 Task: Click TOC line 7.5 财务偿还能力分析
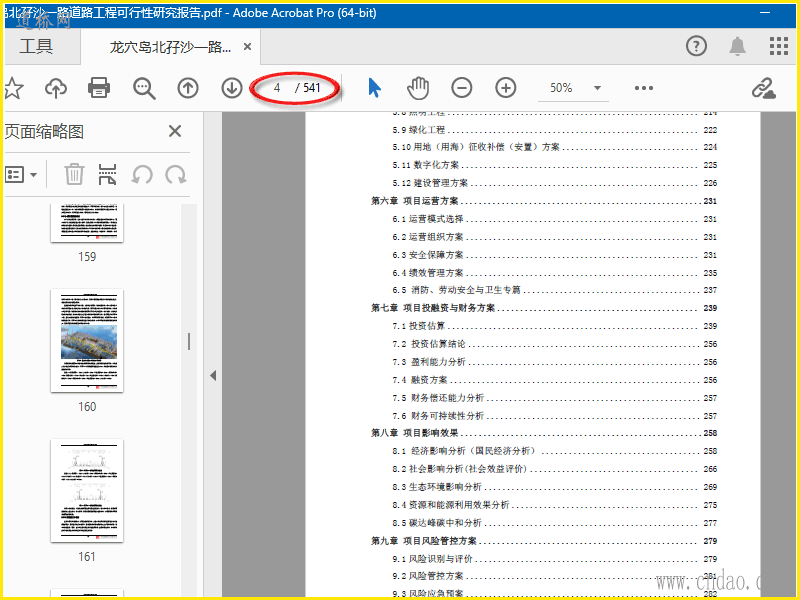[x=555, y=398]
